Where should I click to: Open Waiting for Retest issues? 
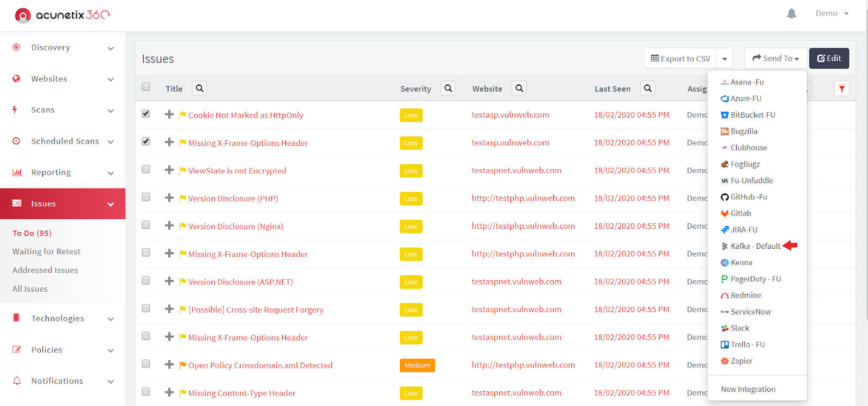click(x=46, y=252)
